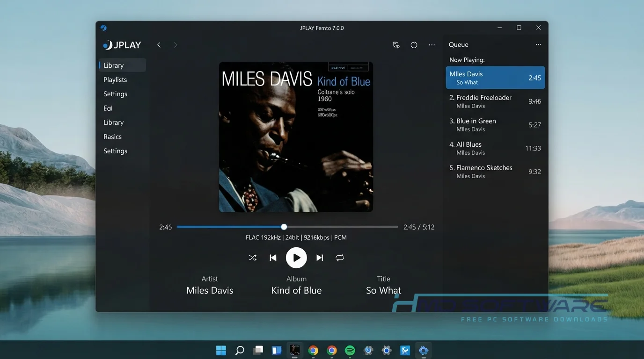
Task: Click the 9:46 duration of Freddie Freeloader
Action: coord(535,101)
